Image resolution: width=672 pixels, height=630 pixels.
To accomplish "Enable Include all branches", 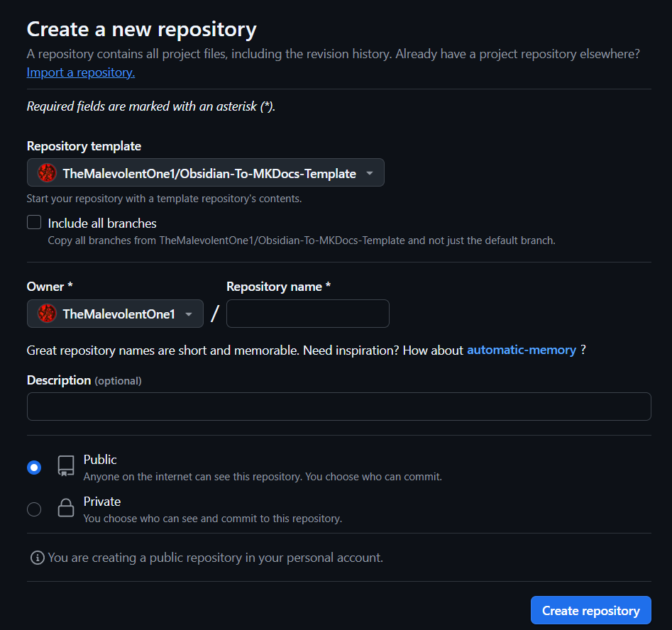I will [33, 221].
